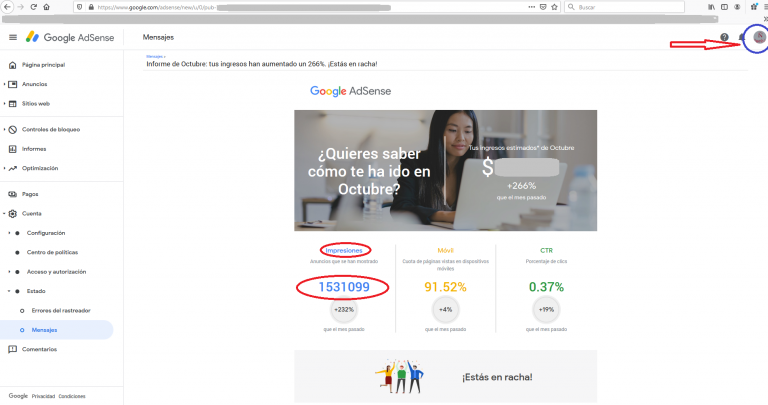Click the +19% change badge
The height and width of the screenshot is (405, 768).
coord(546,310)
